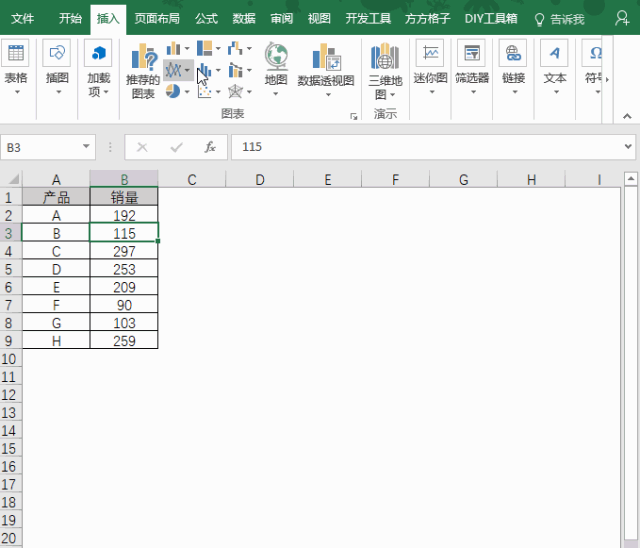The image size is (640, 548).
Task: Click the Tell Me (告诉我) search box
Action: pyautogui.click(x=560, y=18)
